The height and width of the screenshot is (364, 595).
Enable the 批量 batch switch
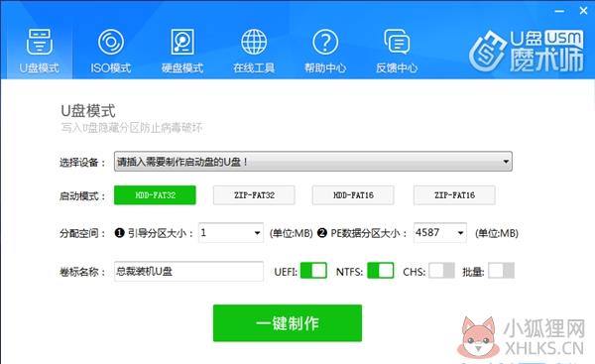pos(501,271)
